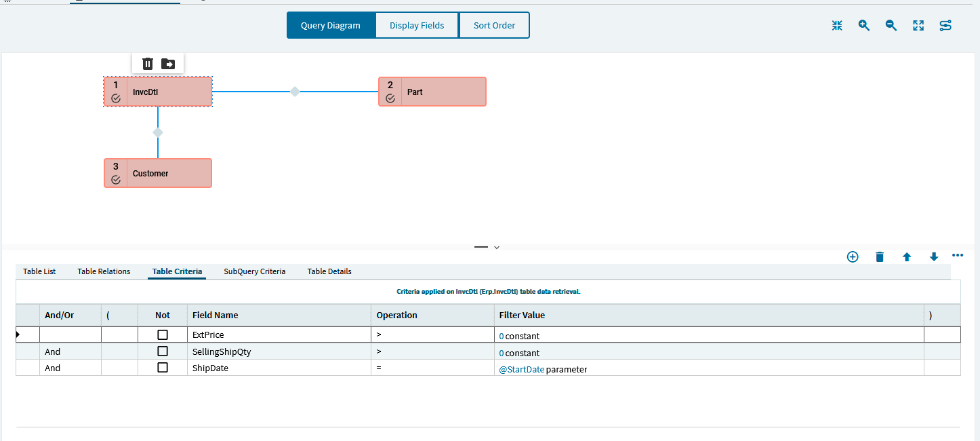Zoom in on the query diagram

pyautogui.click(x=864, y=25)
